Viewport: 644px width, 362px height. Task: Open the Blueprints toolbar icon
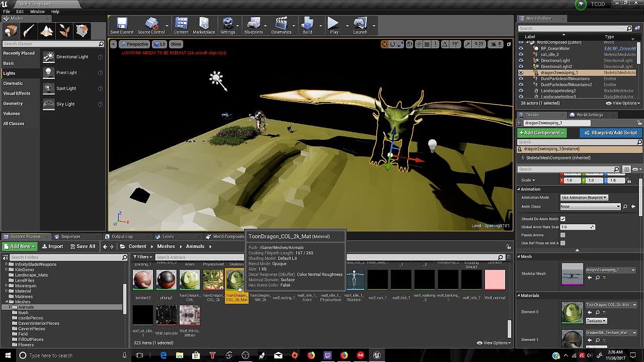pos(254,24)
